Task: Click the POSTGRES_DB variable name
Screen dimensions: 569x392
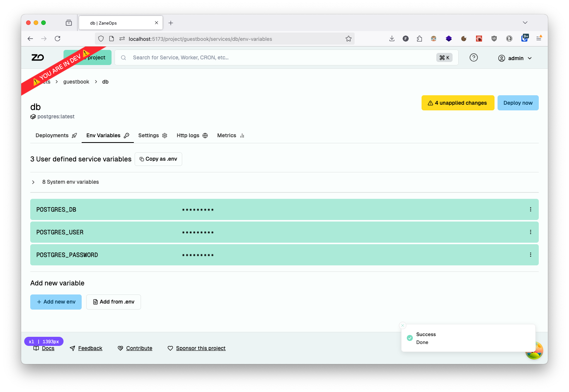Action: click(x=56, y=209)
